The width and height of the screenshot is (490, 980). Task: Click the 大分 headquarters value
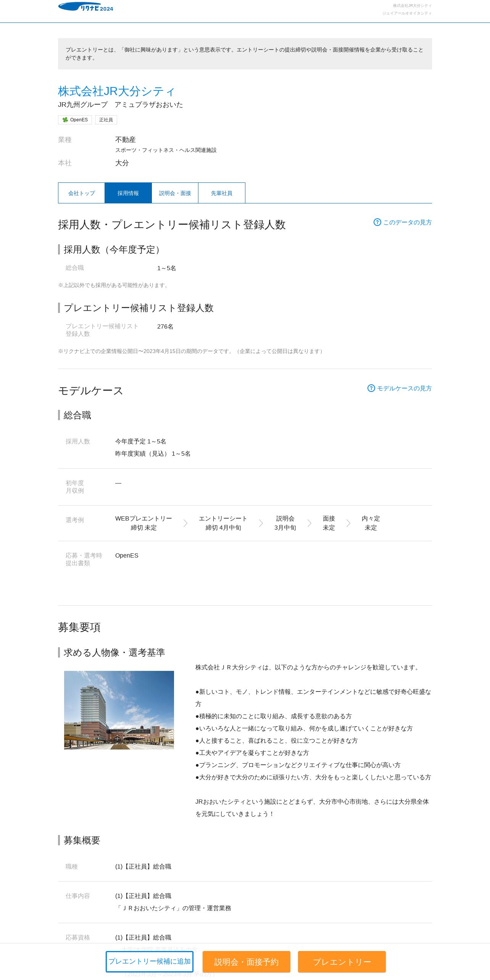tap(122, 163)
